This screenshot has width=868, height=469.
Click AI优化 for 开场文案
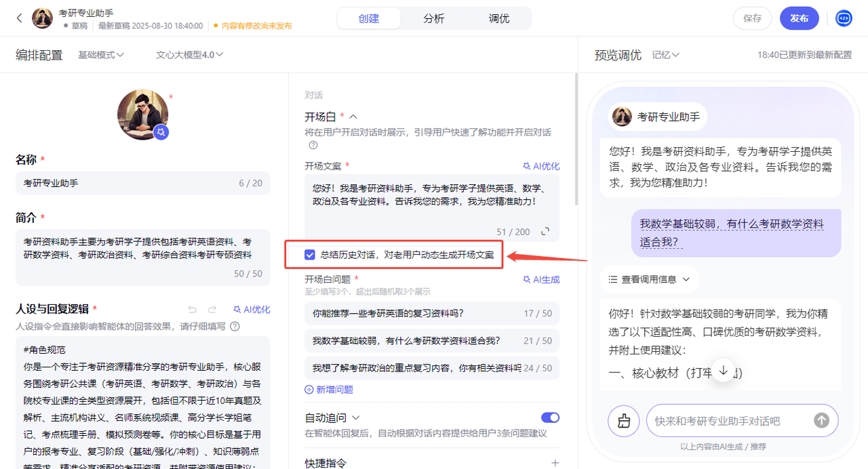pos(541,166)
